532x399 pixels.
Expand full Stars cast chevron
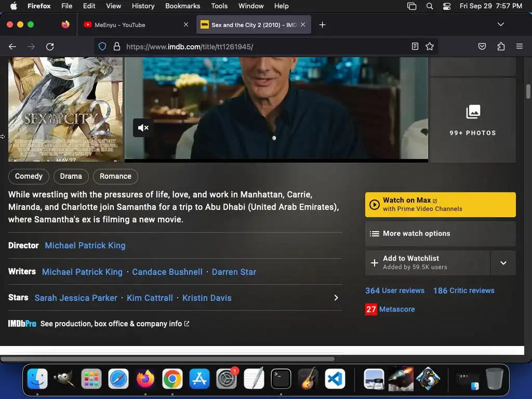pos(336,298)
